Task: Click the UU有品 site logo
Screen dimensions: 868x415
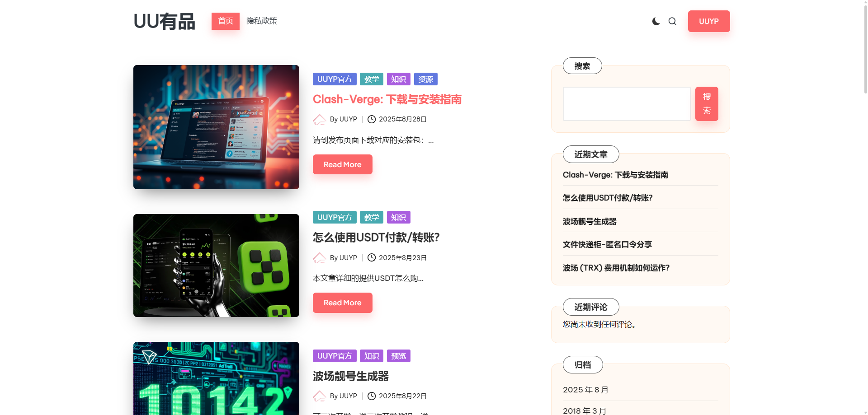Action: pyautogui.click(x=164, y=21)
